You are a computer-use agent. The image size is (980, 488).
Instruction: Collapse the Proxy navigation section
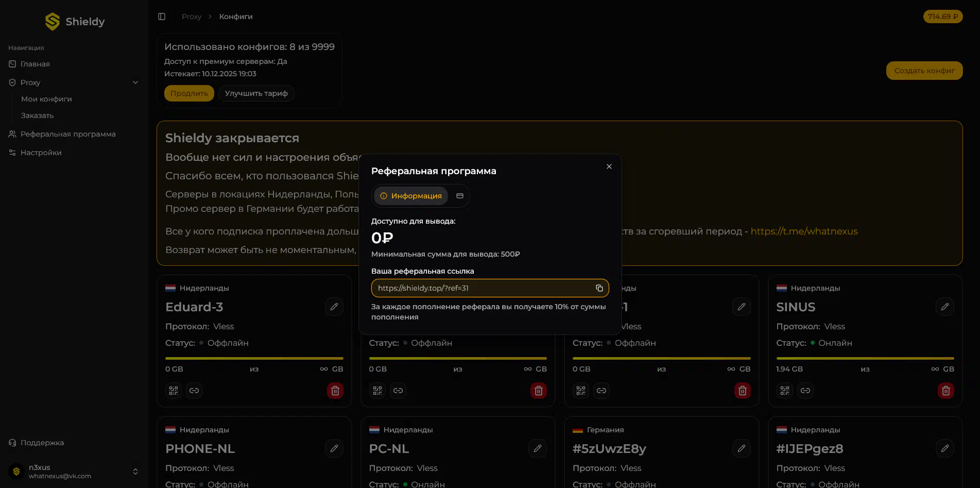click(x=135, y=82)
